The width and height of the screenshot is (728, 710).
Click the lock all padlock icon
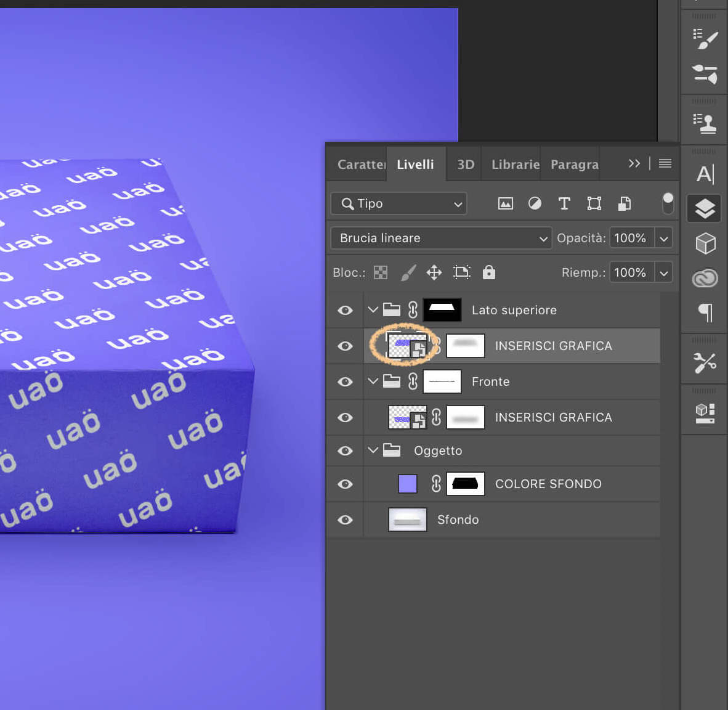pos(488,272)
